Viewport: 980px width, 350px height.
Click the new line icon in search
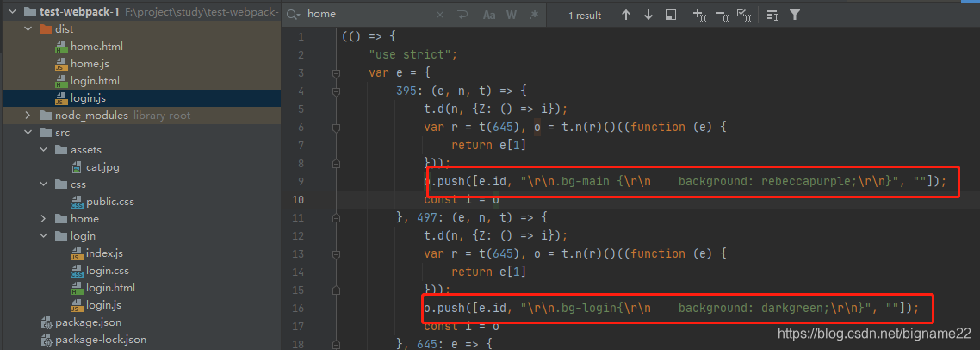[462, 15]
